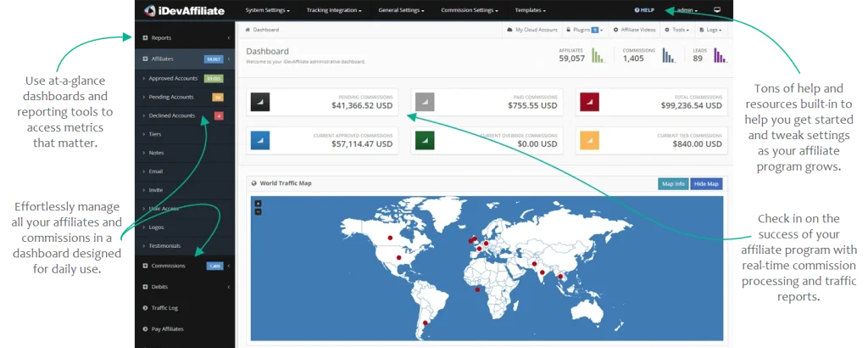Click the document icon beside Logs
Screen dimensions: 868x348
click(x=701, y=30)
